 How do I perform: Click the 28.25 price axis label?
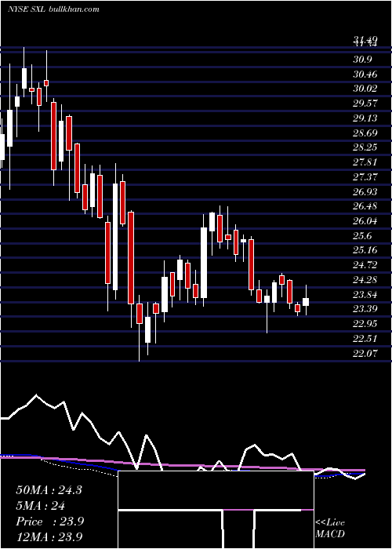pyautogui.click(x=365, y=147)
